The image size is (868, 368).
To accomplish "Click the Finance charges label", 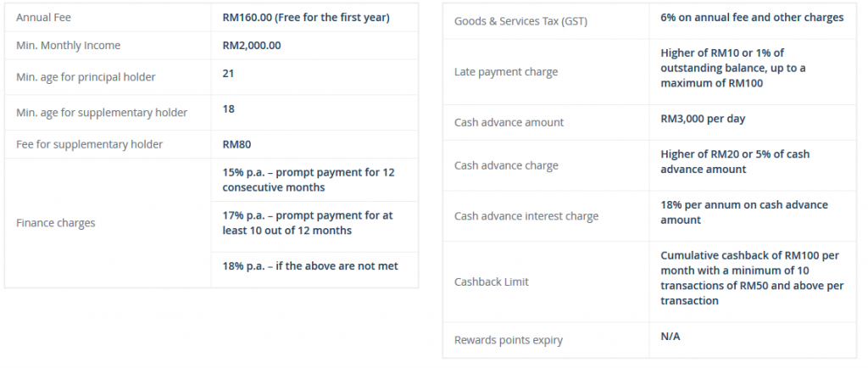I will coord(56,223).
